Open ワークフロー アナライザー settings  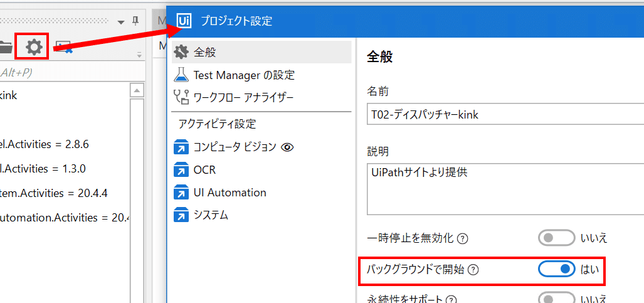(x=261, y=98)
